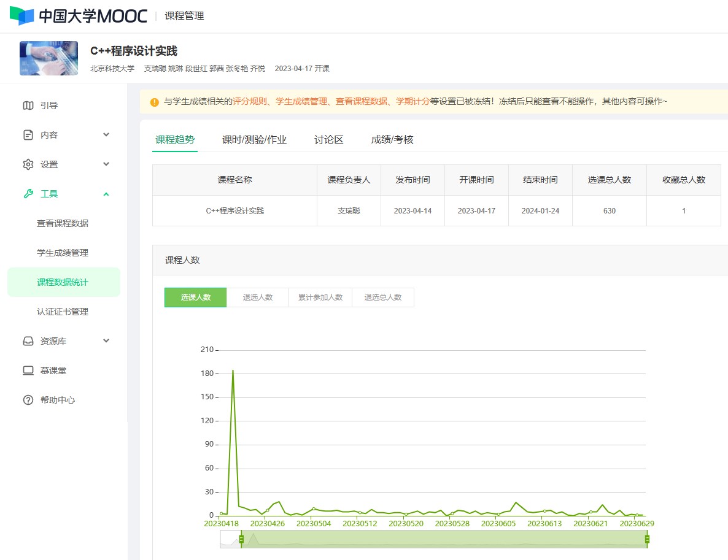The height and width of the screenshot is (560, 728).
Task: Click the 工具 wrench icon
Action: (x=28, y=194)
